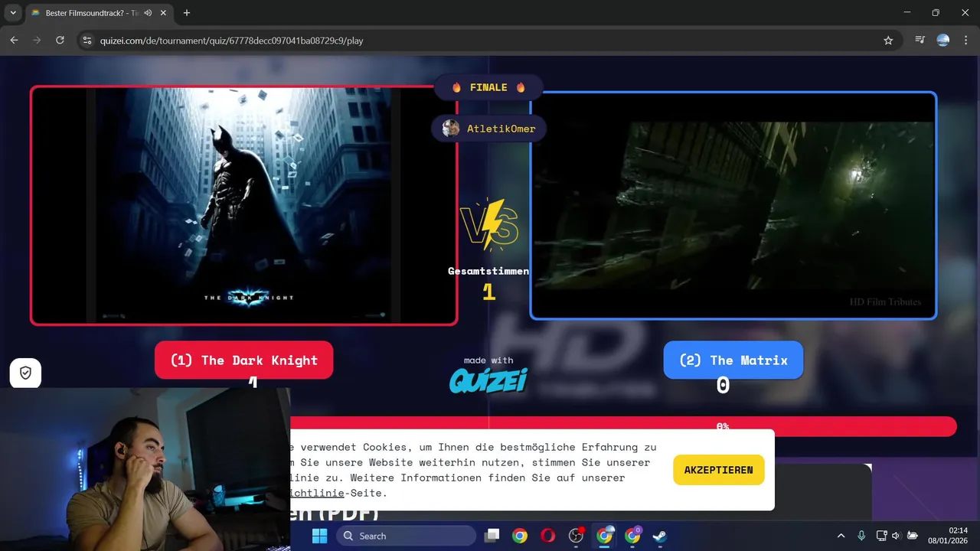The width and height of the screenshot is (980, 551).
Task: Click the FINALE round badge
Action: click(488, 87)
